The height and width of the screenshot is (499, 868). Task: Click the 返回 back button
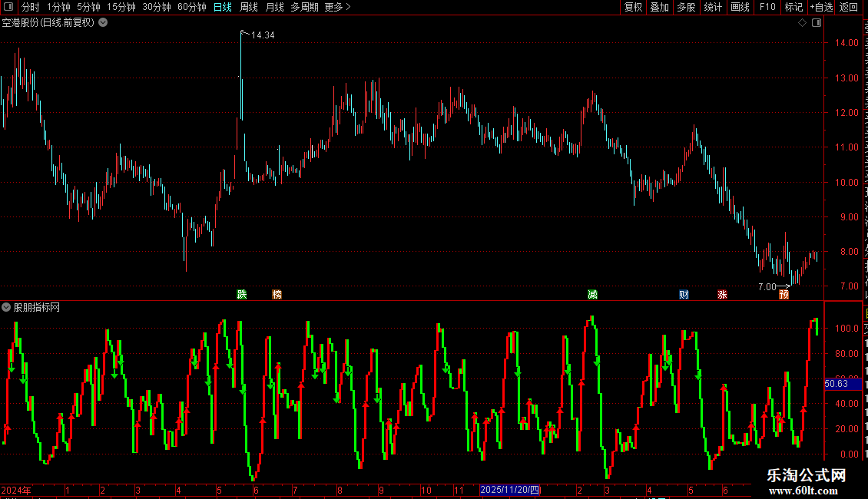pos(848,7)
